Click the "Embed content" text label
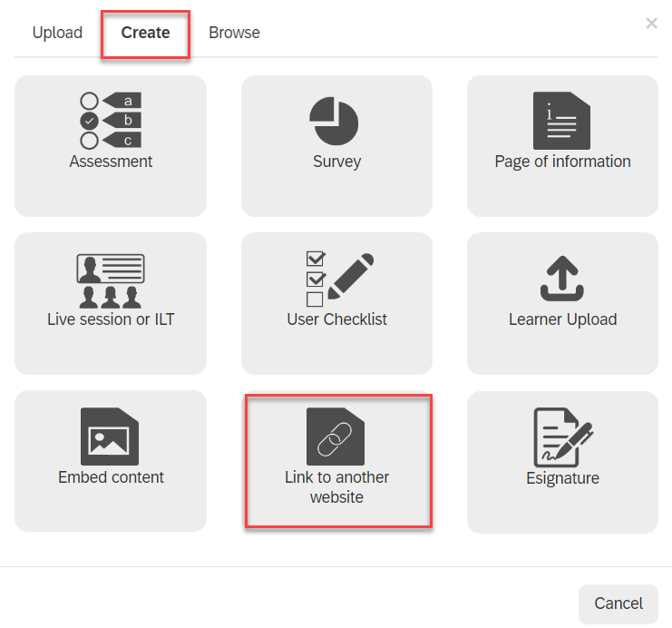672x628 pixels. point(111,477)
